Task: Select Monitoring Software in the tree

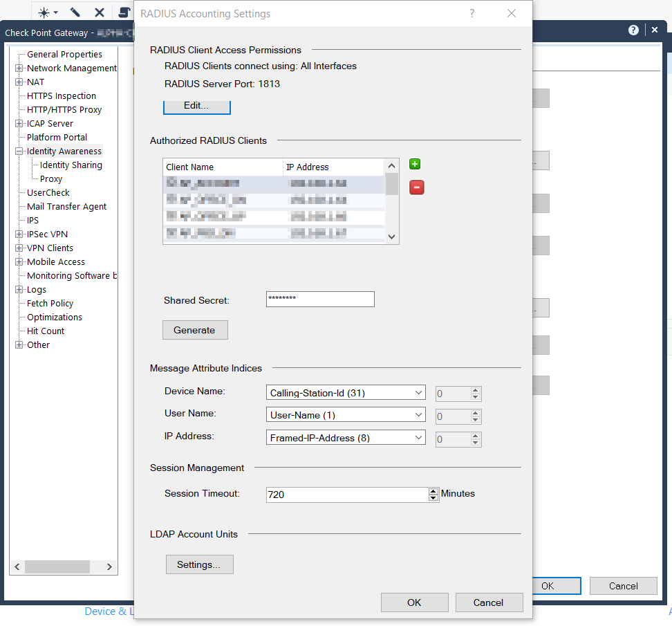Action: [72, 276]
